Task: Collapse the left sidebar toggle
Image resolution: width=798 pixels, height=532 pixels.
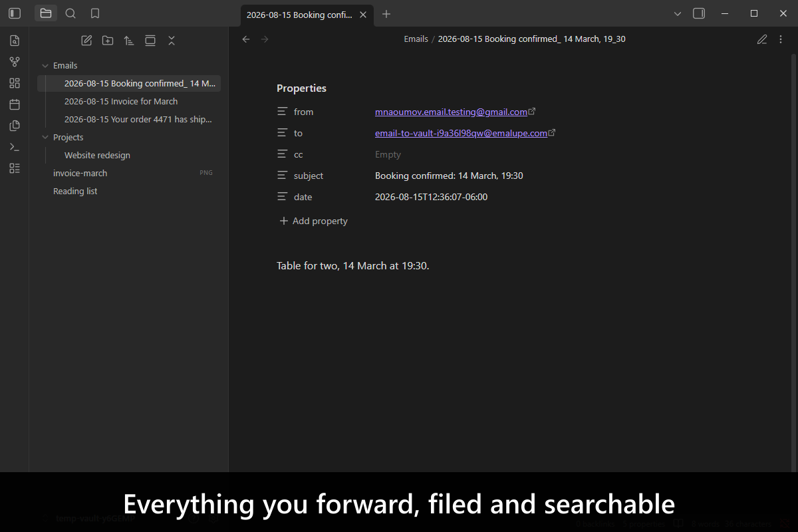Action: click(15, 13)
